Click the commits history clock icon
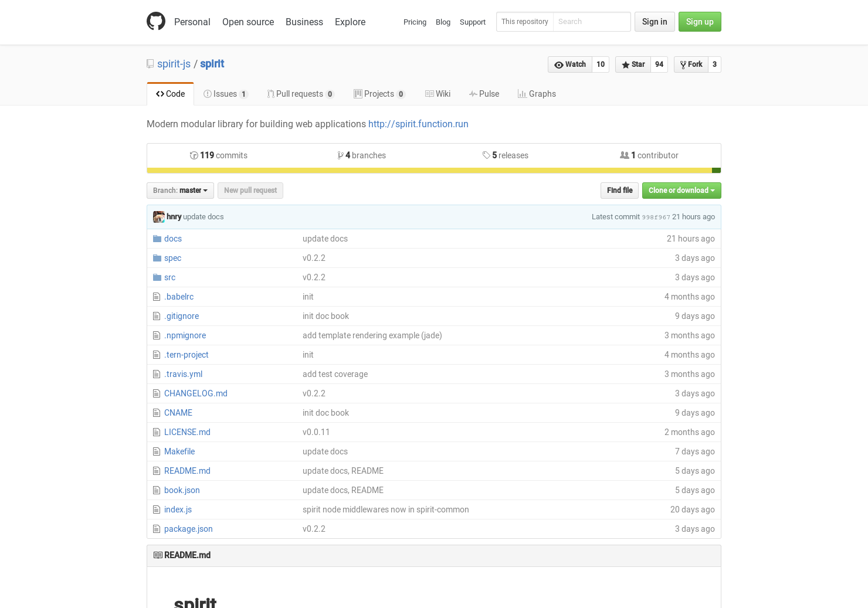Image resolution: width=868 pixels, height=608 pixels. click(194, 155)
